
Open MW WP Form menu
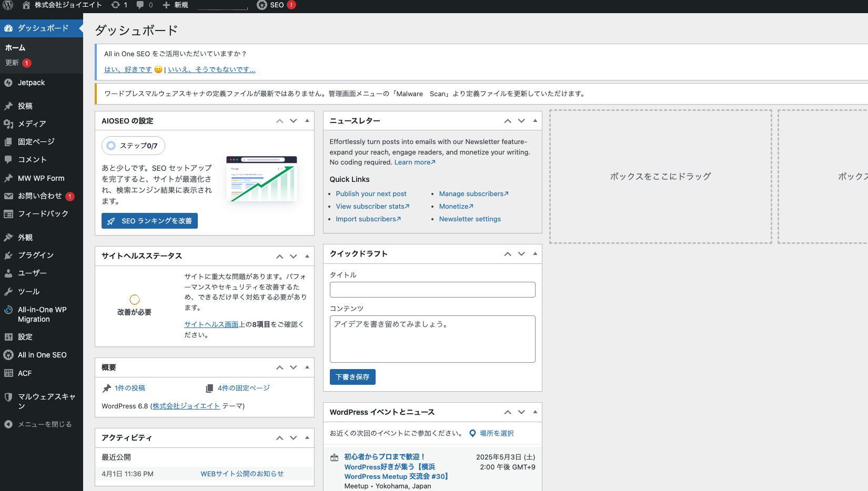pyautogui.click(x=42, y=178)
